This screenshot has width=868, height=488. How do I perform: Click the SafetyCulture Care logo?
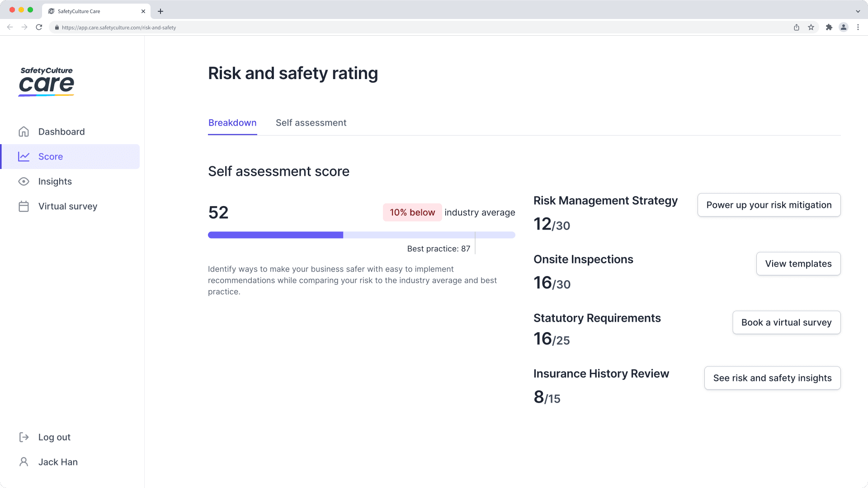pos(47,80)
